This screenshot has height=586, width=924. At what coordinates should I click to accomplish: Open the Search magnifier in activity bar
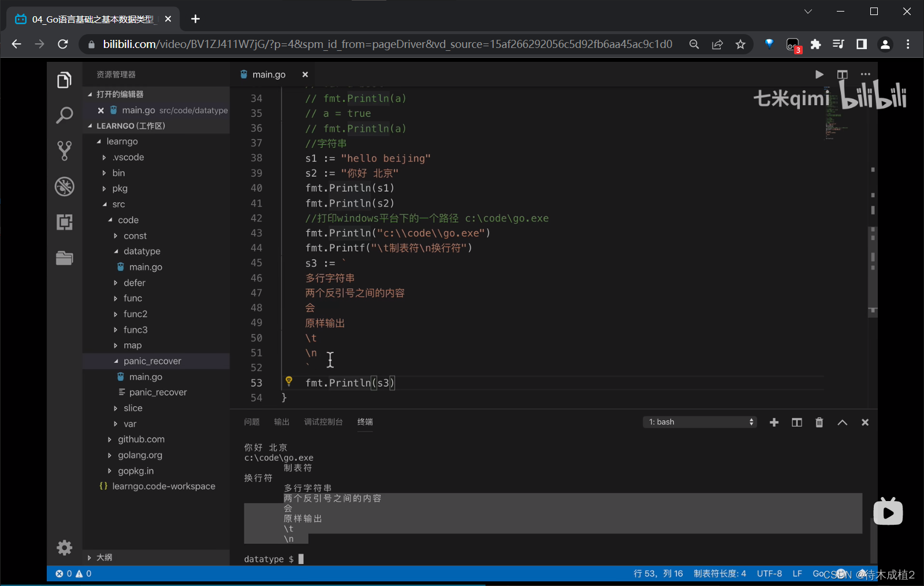(65, 115)
